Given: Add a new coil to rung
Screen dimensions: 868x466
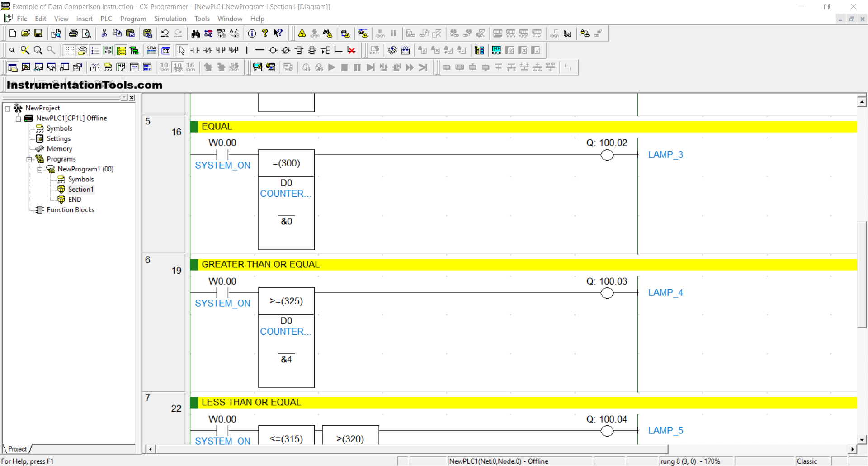Looking at the screenshot, I should tap(273, 50).
